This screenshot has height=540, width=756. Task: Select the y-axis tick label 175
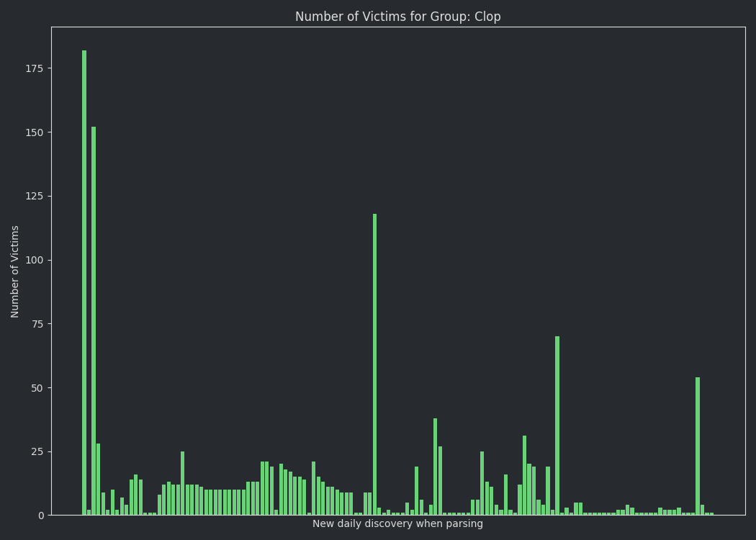pos(35,68)
